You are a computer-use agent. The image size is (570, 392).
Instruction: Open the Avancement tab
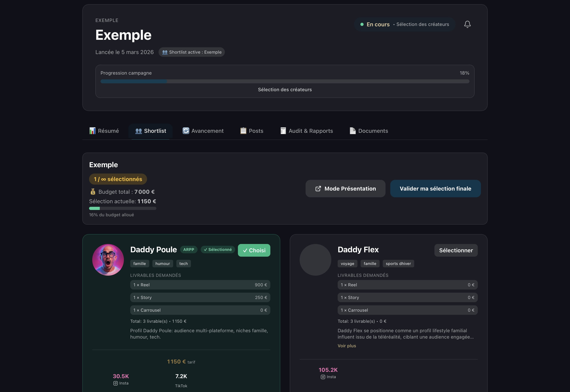(x=208, y=131)
